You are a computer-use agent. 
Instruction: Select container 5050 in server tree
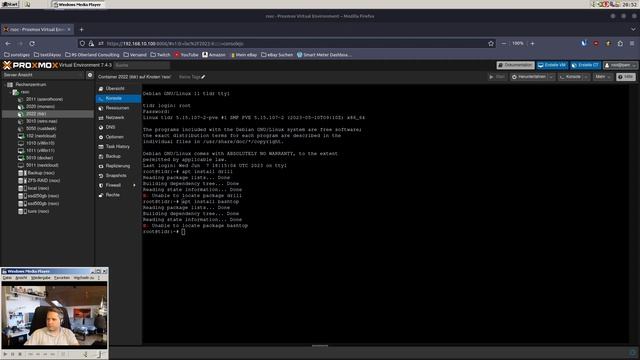pos(40,129)
